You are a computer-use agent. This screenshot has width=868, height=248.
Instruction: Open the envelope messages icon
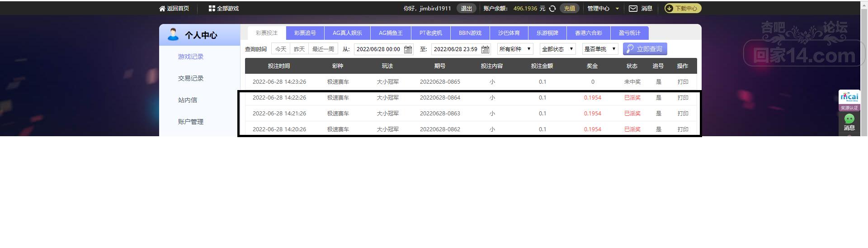[x=633, y=9]
